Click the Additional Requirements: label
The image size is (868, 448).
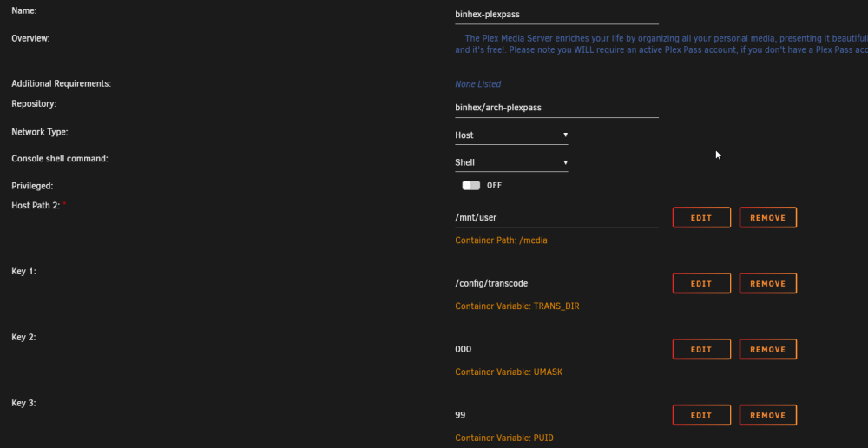click(x=62, y=83)
